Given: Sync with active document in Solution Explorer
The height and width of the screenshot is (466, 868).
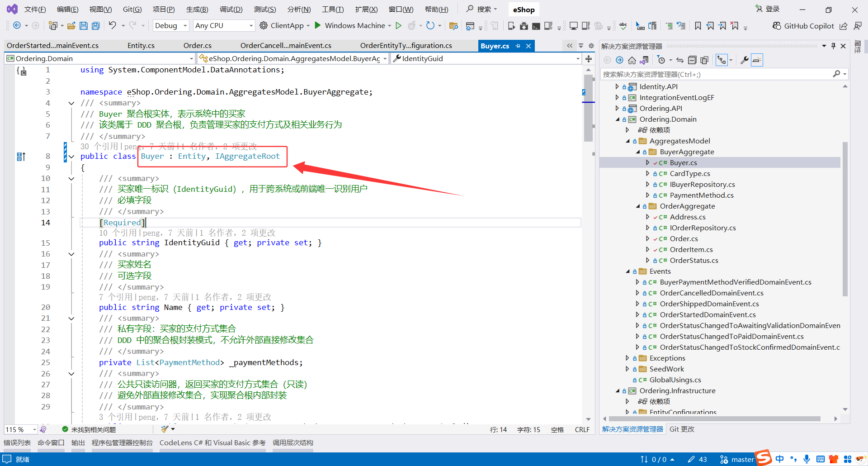Looking at the screenshot, I should 680,60.
